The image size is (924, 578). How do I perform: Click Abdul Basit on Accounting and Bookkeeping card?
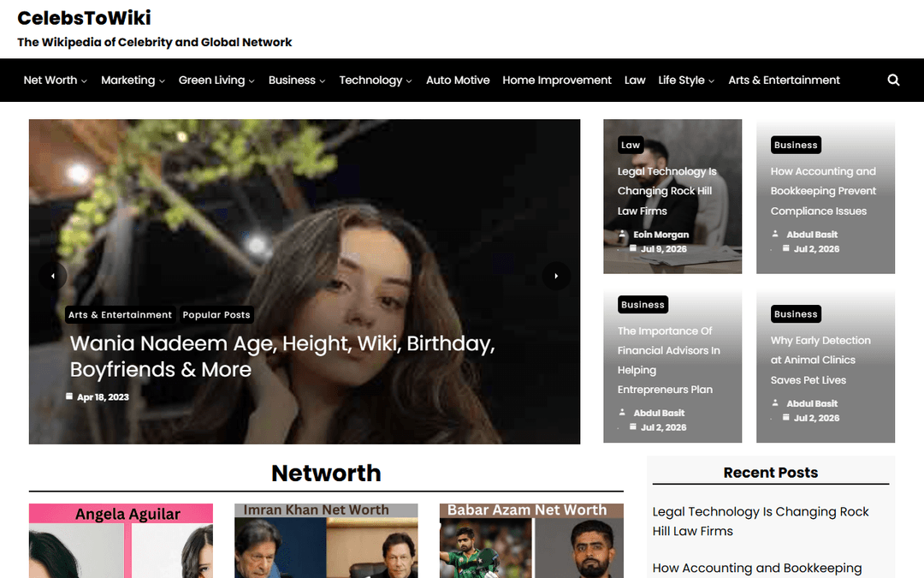pos(812,234)
